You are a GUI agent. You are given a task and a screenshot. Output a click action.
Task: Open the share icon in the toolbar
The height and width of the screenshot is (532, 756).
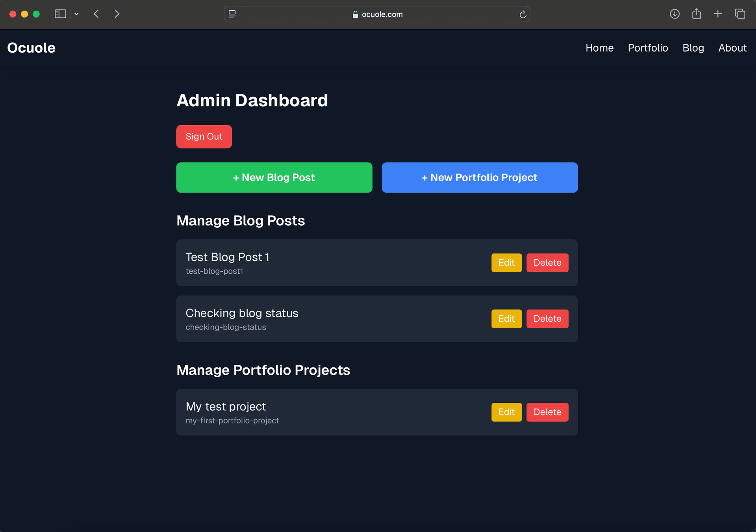pos(697,14)
